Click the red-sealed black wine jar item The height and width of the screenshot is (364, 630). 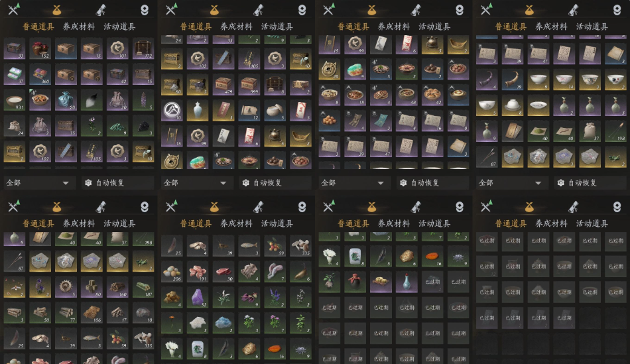point(355,281)
